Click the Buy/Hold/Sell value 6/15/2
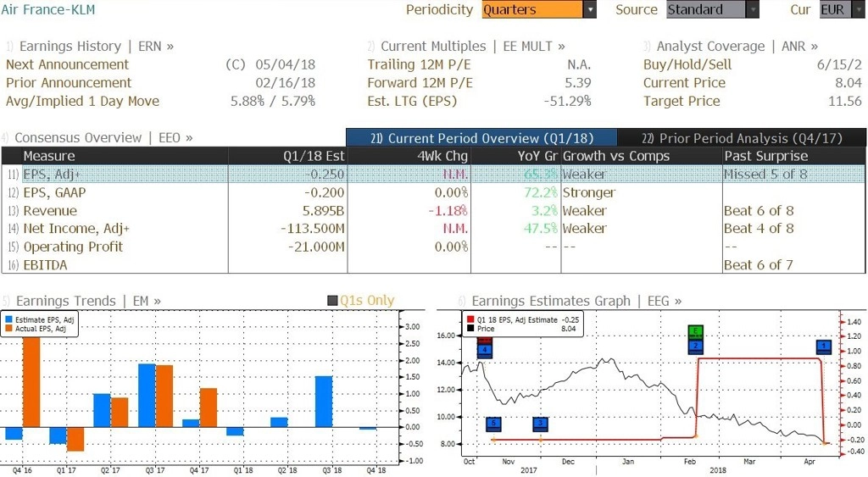 click(x=839, y=64)
